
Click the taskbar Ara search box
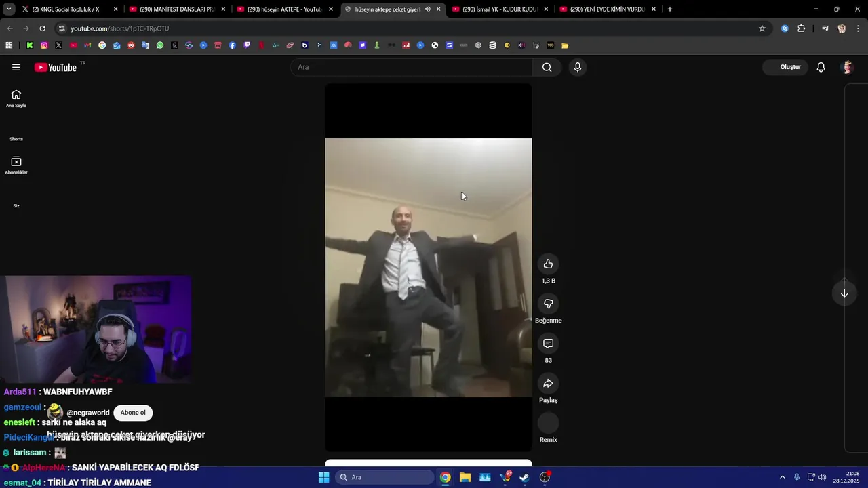384,477
